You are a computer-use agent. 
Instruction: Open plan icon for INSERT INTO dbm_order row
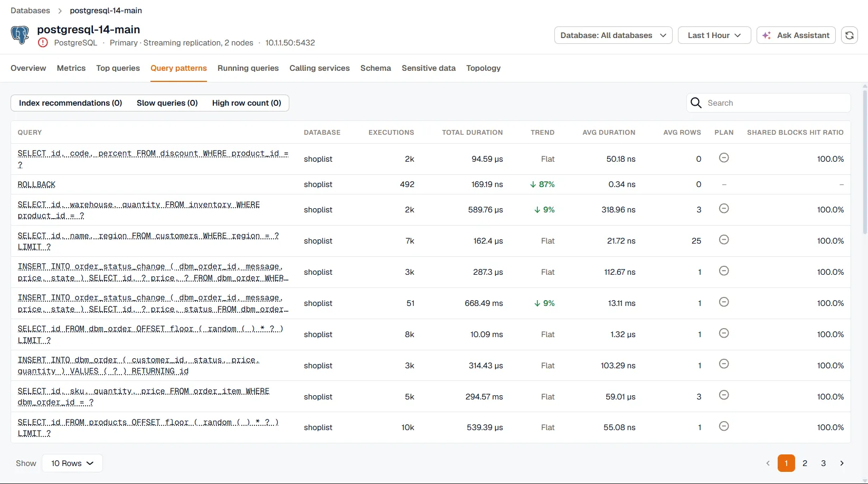pyautogui.click(x=724, y=364)
